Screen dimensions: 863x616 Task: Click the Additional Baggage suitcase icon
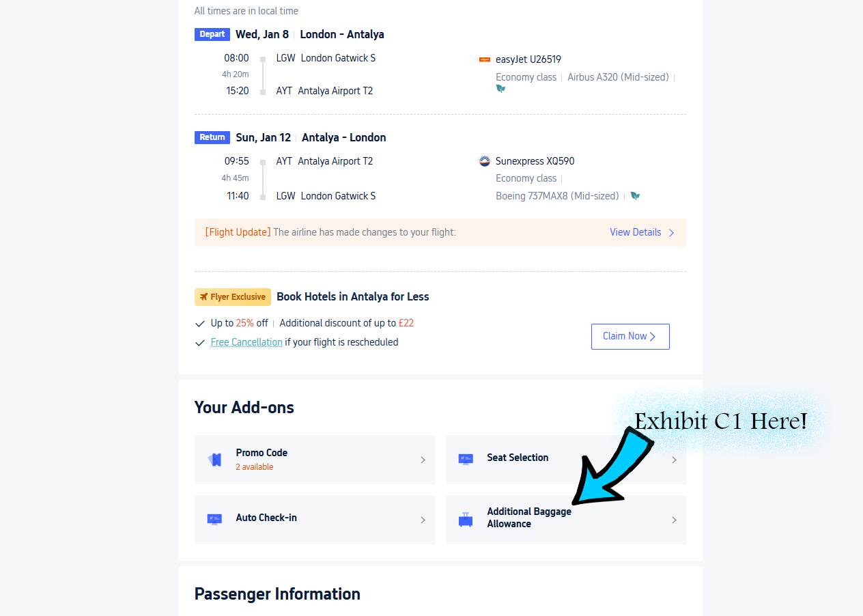click(x=466, y=520)
